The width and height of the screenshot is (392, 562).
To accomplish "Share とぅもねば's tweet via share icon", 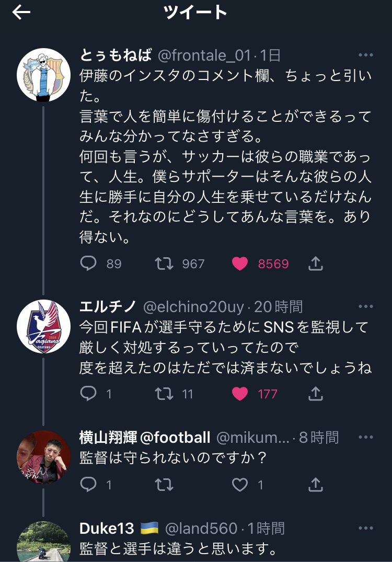I will 316,263.
